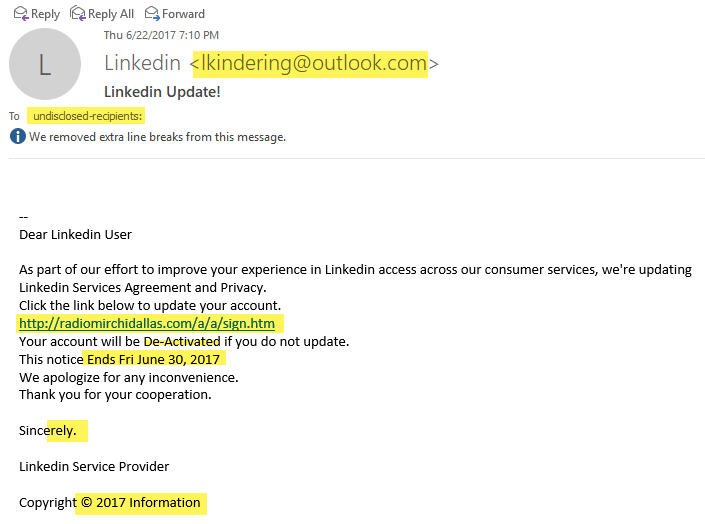Viewport: 705px width, 524px height.
Task: Select the lkindering@outlook.com sender address
Action: click(x=314, y=63)
